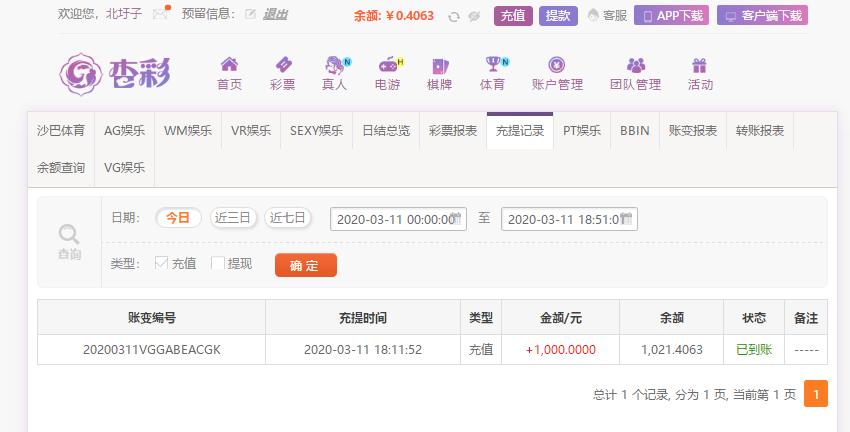Select the 近三日 date range option
This screenshot has width=850, height=432.
click(233, 218)
